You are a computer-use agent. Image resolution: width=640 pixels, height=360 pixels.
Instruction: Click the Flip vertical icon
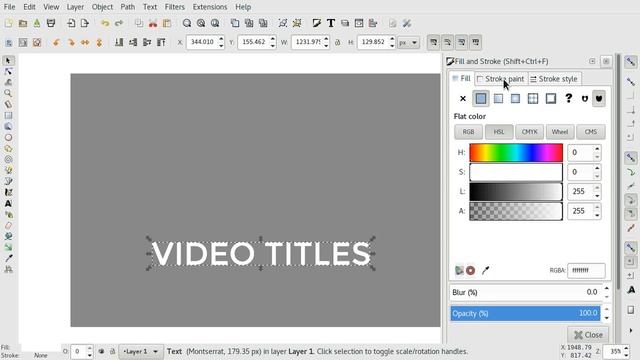pos(99,42)
